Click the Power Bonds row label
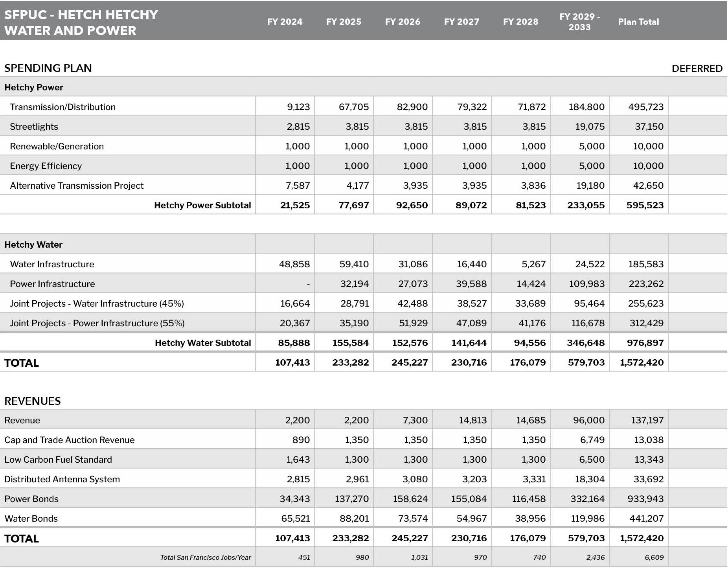Image resolution: width=728 pixels, height=570 pixels. coord(31,499)
